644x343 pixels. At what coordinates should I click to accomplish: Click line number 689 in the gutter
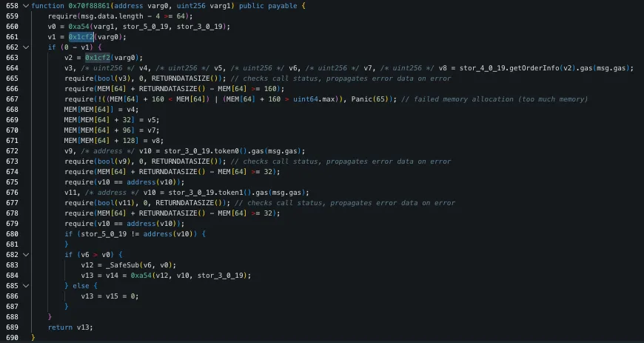[x=12, y=327]
